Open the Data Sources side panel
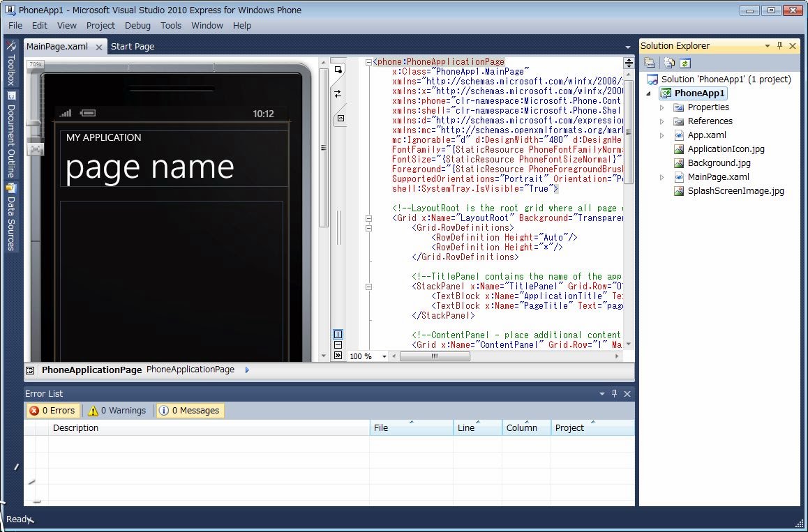 pyautogui.click(x=11, y=217)
